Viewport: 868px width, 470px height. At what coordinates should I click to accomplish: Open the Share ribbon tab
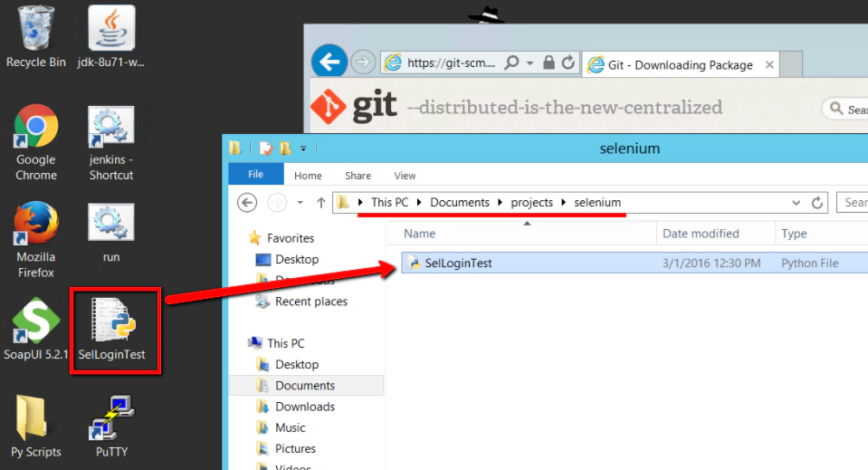coord(358,176)
